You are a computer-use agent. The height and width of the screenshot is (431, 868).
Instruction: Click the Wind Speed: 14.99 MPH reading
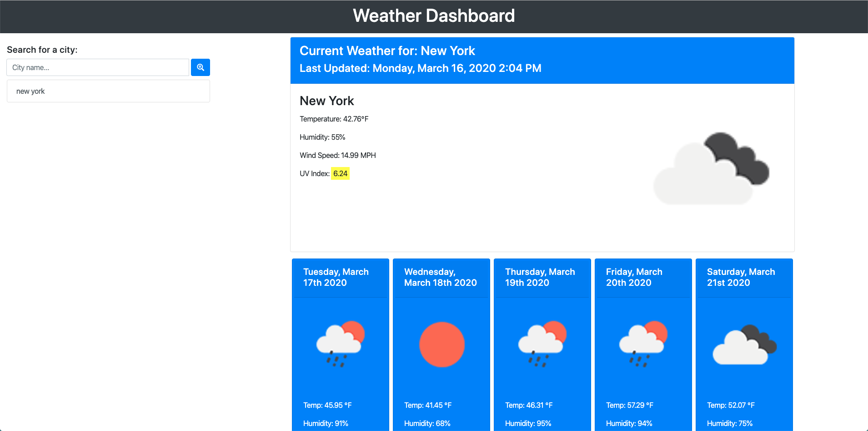point(337,155)
